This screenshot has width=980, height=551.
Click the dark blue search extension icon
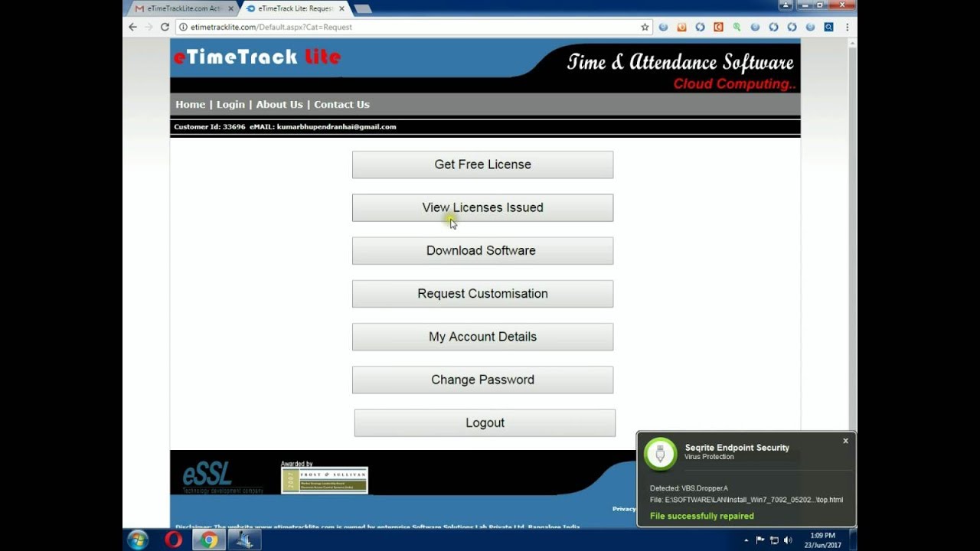(828, 27)
